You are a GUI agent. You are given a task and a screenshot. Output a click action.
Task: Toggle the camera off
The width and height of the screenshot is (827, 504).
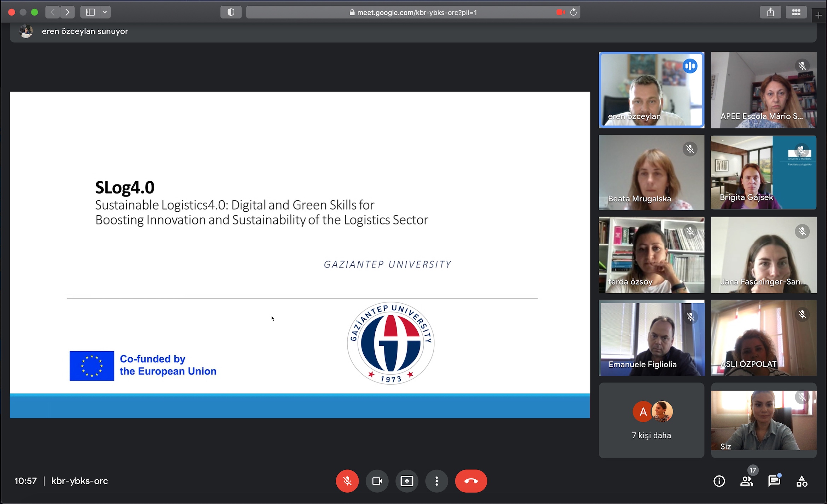point(377,481)
